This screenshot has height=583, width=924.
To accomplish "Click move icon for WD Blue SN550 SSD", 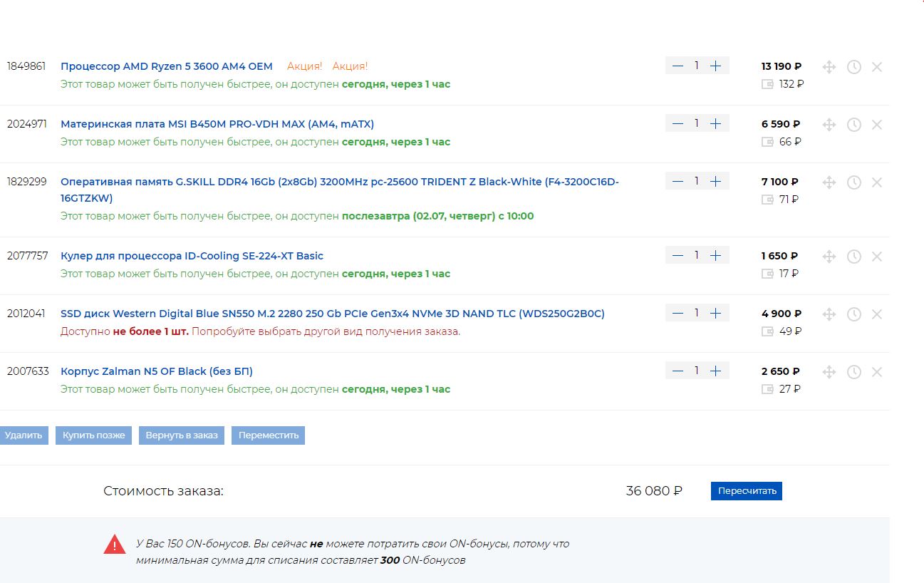I will point(829,314).
